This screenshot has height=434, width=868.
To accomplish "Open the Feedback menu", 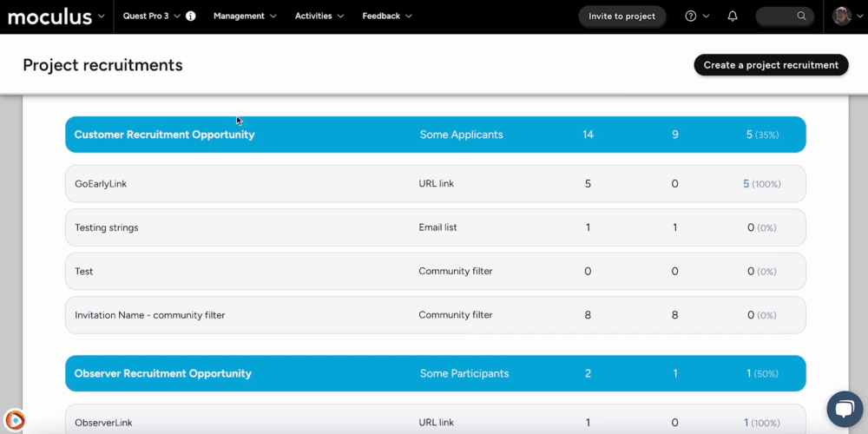I will 387,16.
